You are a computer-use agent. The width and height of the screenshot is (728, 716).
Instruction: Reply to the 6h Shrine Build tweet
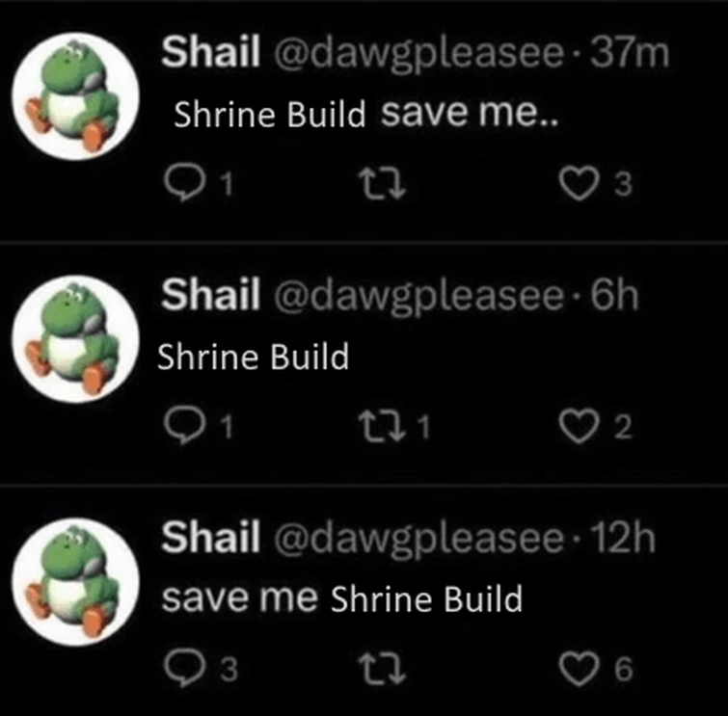[185, 427]
